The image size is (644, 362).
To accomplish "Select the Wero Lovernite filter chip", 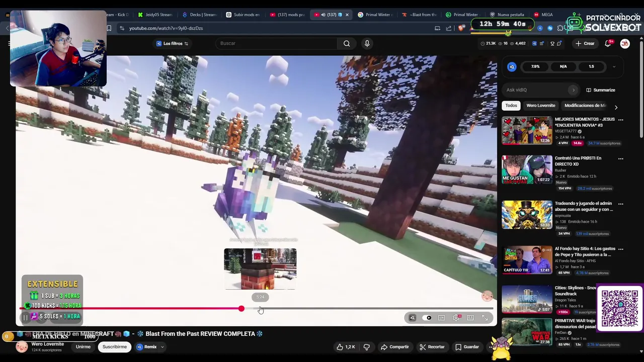I will (541, 106).
